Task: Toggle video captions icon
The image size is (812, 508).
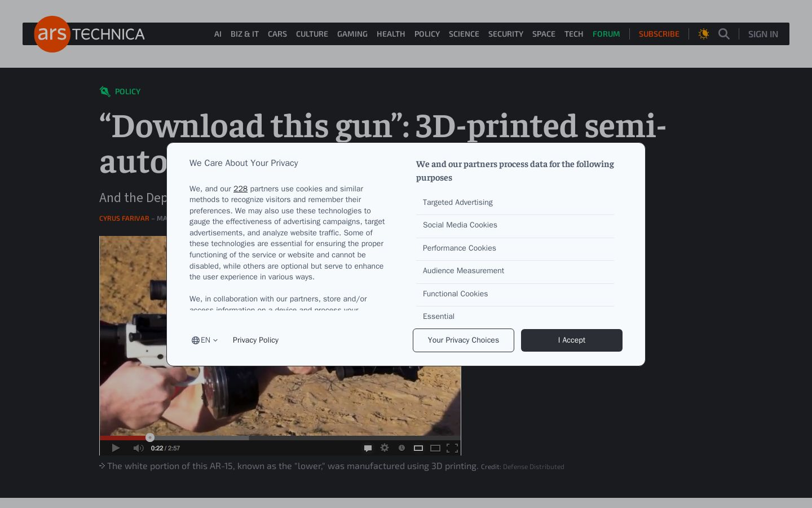Action: [368, 448]
